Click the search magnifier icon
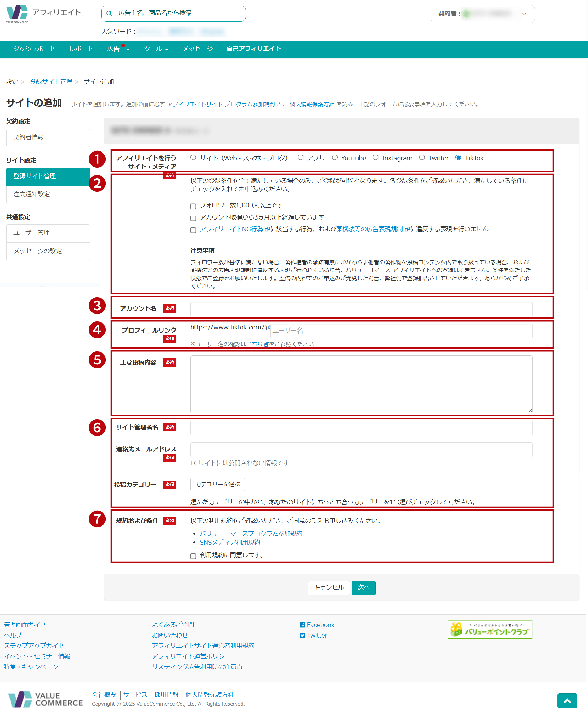Image resolution: width=588 pixels, height=715 pixels. point(109,14)
